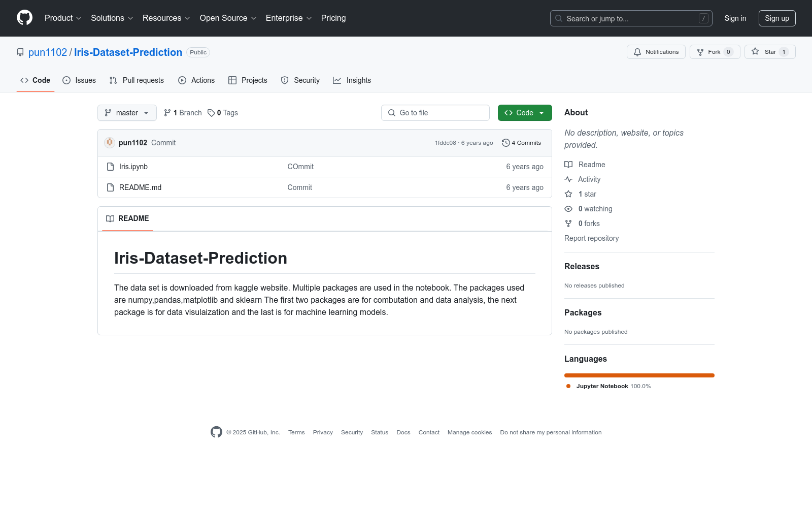Click the tag icon beside 0 Tags
This screenshot has width=812, height=508.
pos(211,113)
